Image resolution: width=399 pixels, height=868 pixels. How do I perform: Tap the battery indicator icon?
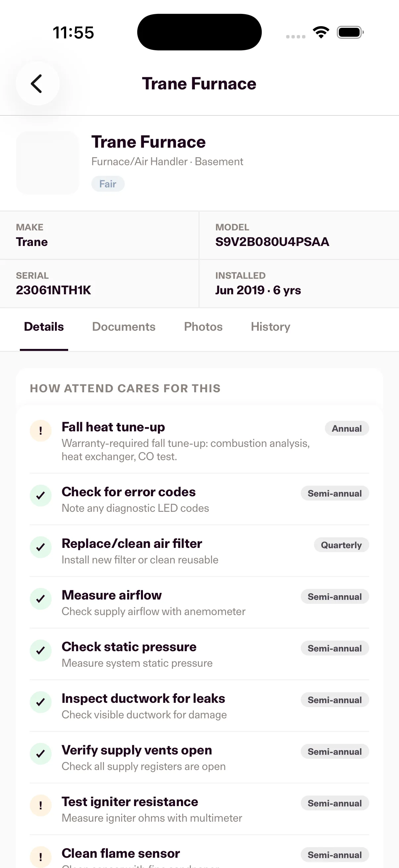[x=350, y=32]
